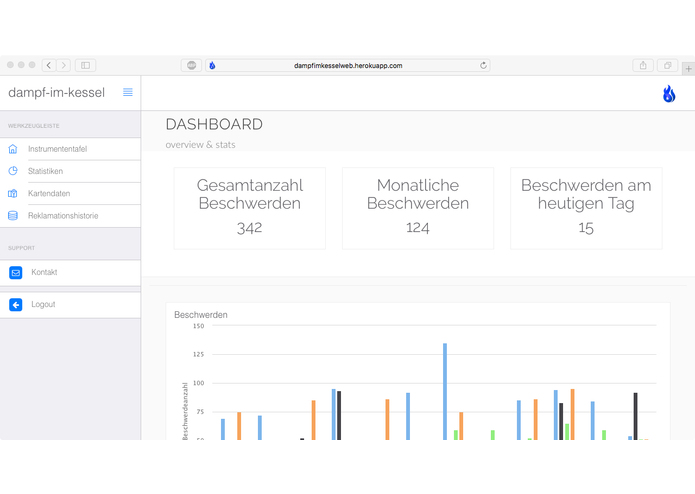Click the Safari back arrow
Image resolution: width=695 pixels, height=494 pixels.
pyautogui.click(x=49, y=66)
